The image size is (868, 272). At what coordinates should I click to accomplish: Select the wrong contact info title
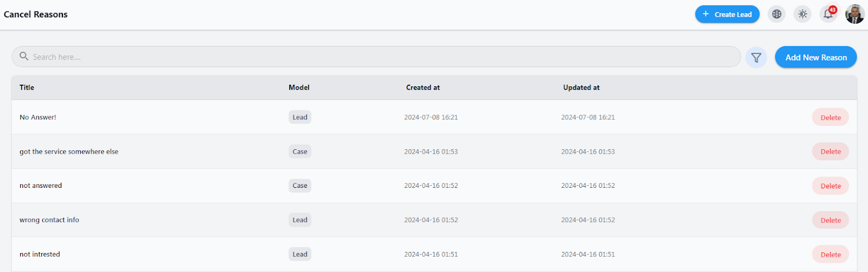coord(49,220)
